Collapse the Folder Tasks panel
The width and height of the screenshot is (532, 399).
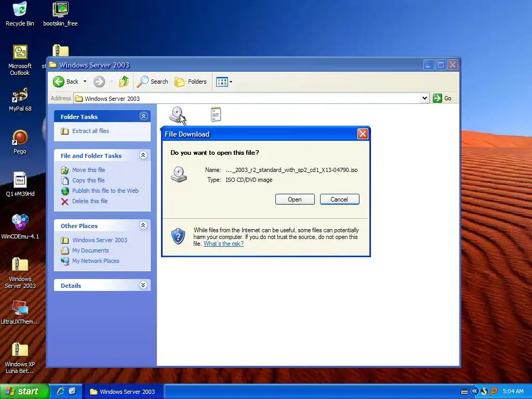point(143,116)
